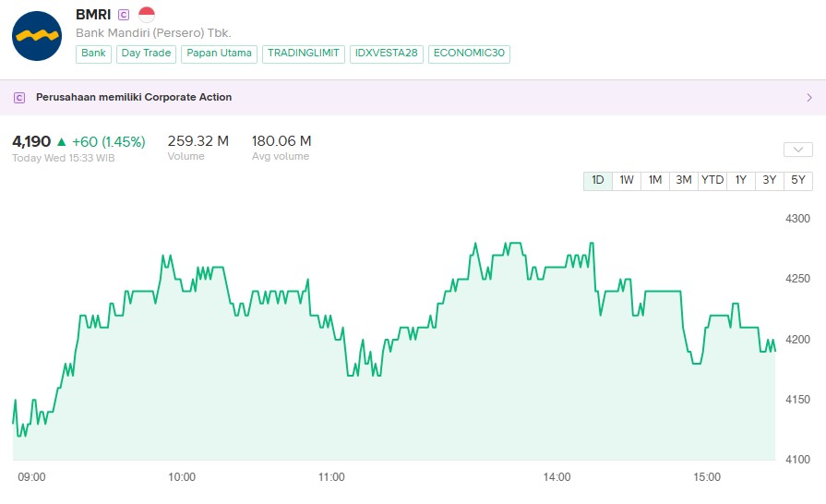Click the 4150 price axis label

[797, 400]
